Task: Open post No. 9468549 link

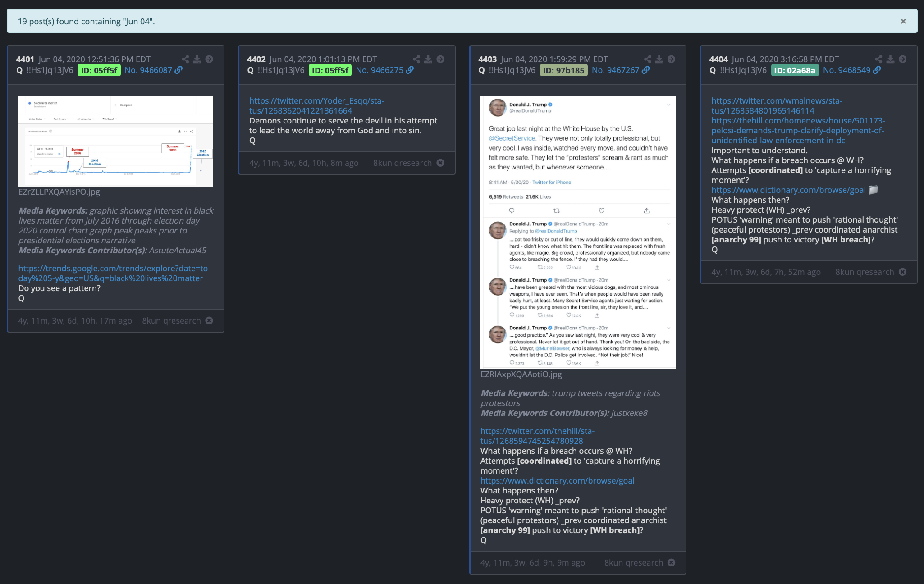Action: coord(847,70)
